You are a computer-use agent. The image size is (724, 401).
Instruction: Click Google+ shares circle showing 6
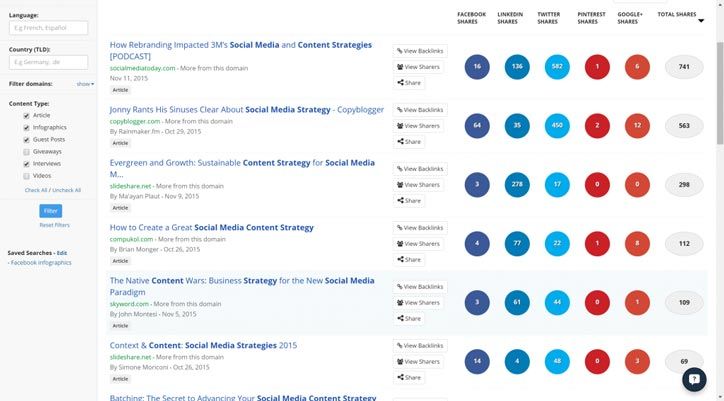(x=637, y=67)
